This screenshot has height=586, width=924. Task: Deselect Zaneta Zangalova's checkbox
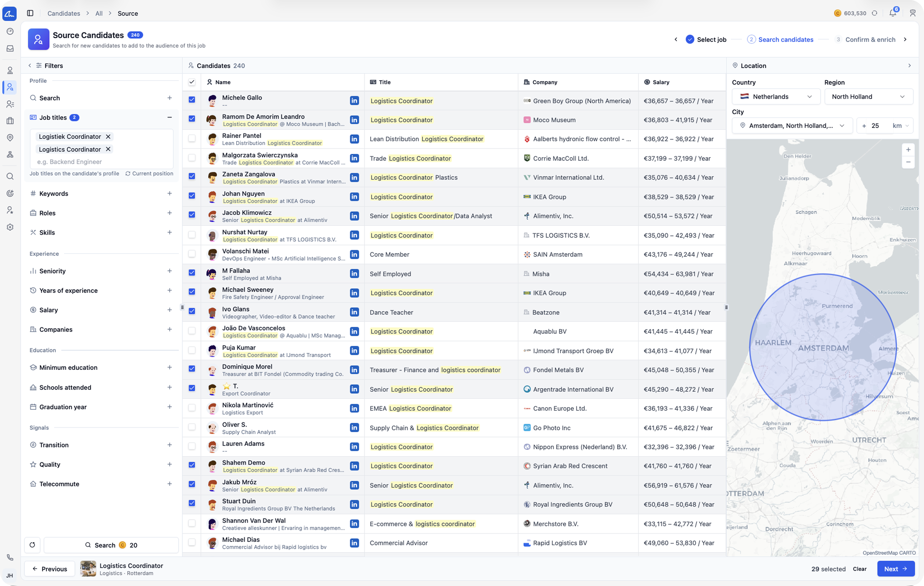point(192,176)
